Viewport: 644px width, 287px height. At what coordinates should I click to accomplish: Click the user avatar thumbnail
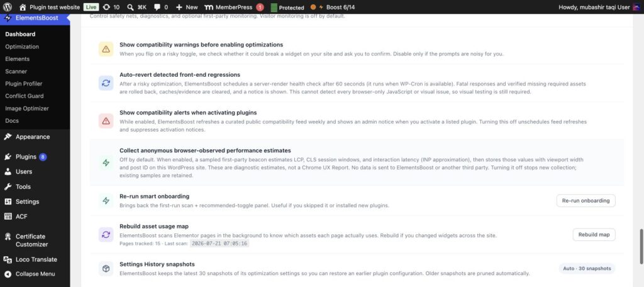point(636,7)
